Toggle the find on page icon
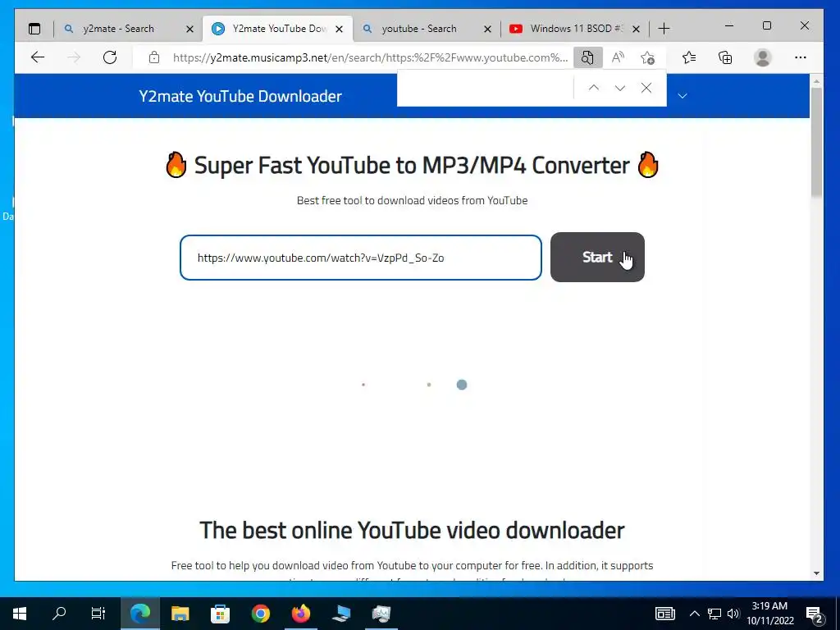This screenshot has height=630, width=840. [x=587, y=57]
